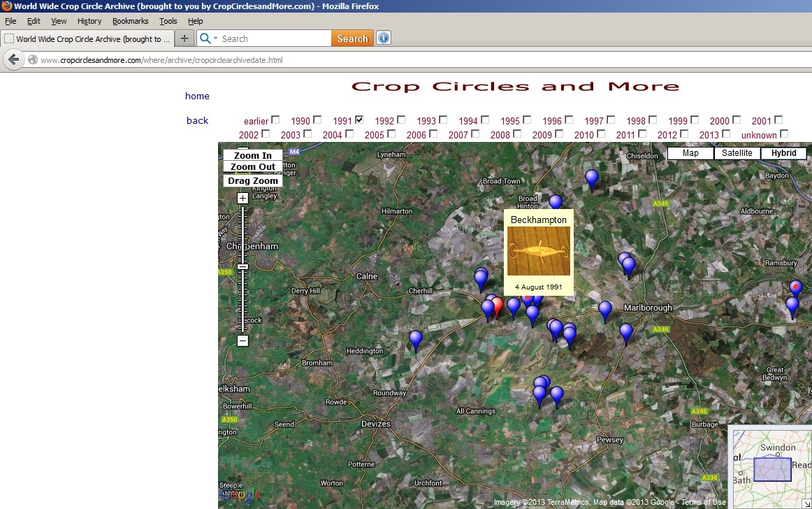Tick the 2013 year checkbox

click(x=726, y=134)
